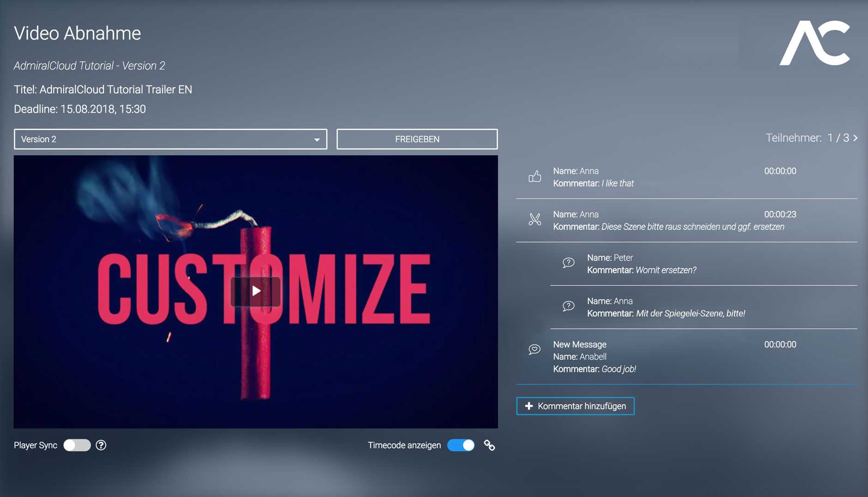
Task: Jump to timecode 00:00:23 on Anna's comment
Action: [780, 215]
